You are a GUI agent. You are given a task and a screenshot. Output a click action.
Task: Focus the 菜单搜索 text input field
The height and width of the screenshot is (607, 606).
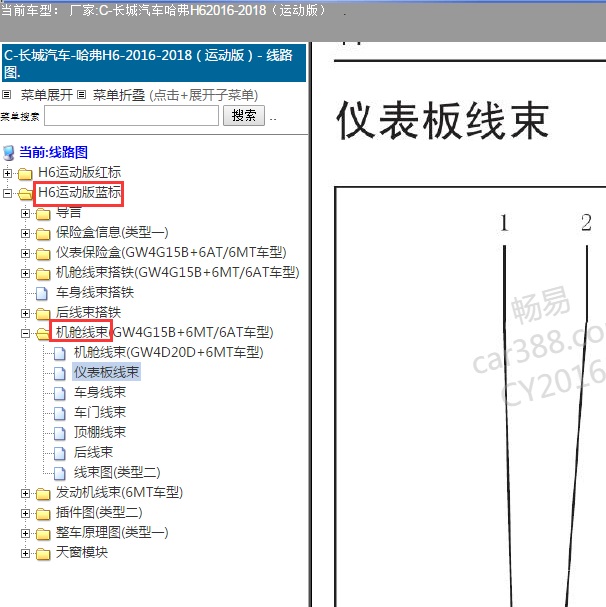click(132, 115)
